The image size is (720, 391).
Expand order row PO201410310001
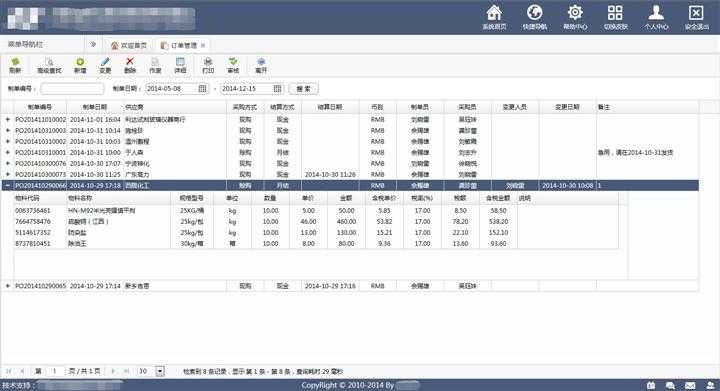(7, 152)
